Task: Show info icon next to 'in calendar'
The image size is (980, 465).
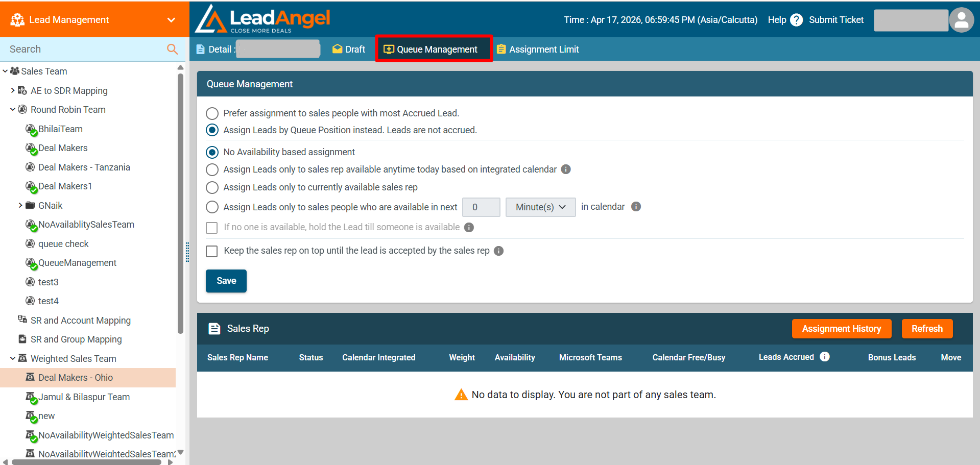Action: (636, 207)
